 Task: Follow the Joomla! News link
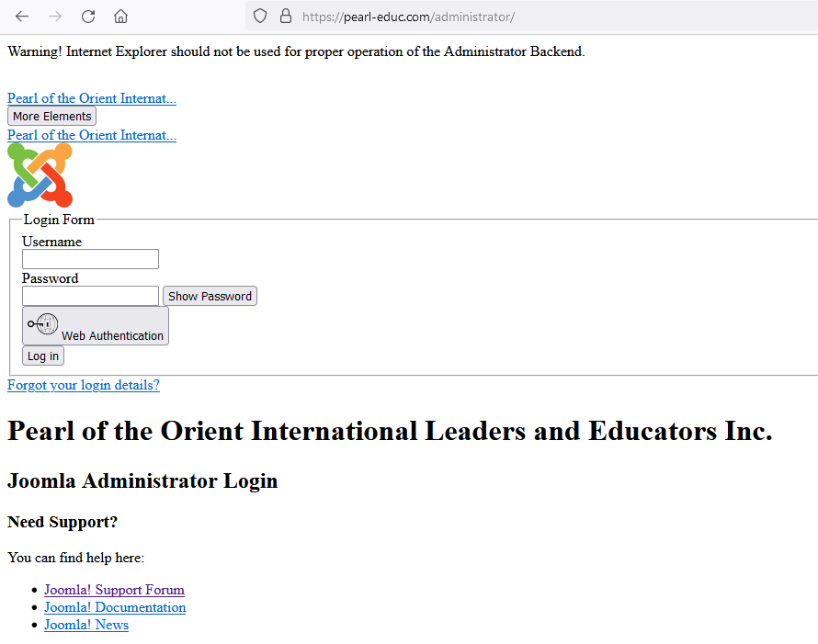pyautogui.click(x=86, y=625)
